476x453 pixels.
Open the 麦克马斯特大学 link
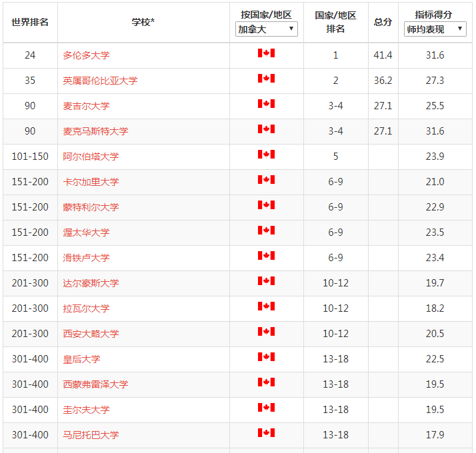click(95, 131)
